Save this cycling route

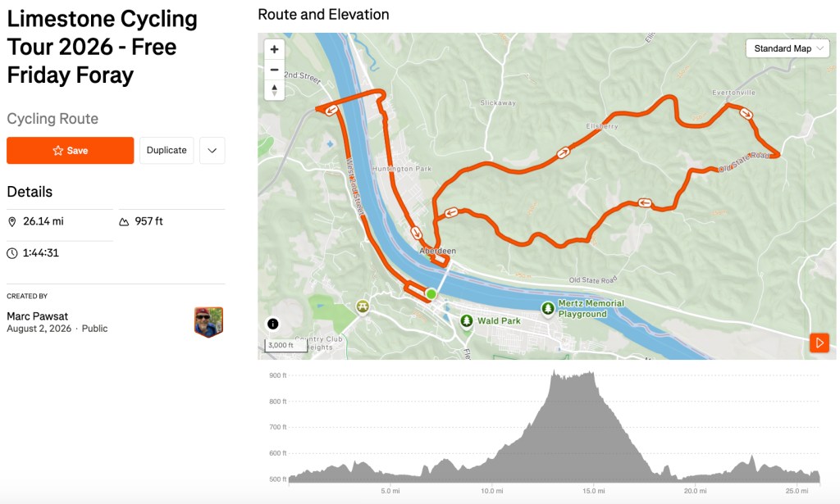pos(71,150)
